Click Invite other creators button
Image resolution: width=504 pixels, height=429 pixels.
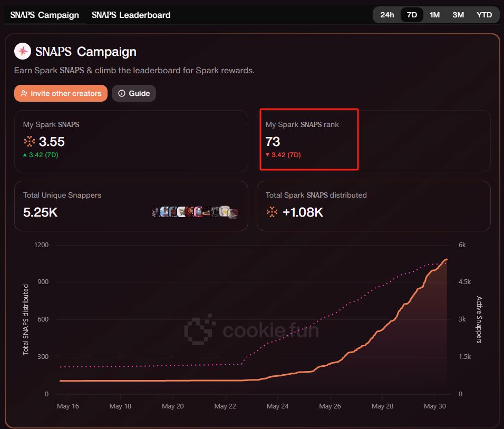61,93
